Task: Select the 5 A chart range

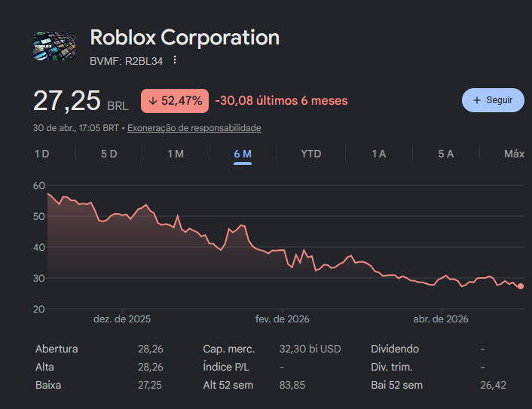Action: (x=446, y=154)
